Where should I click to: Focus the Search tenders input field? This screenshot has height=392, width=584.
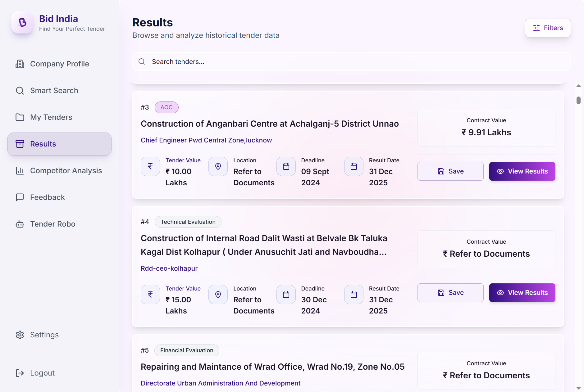[x=351, y=61]
